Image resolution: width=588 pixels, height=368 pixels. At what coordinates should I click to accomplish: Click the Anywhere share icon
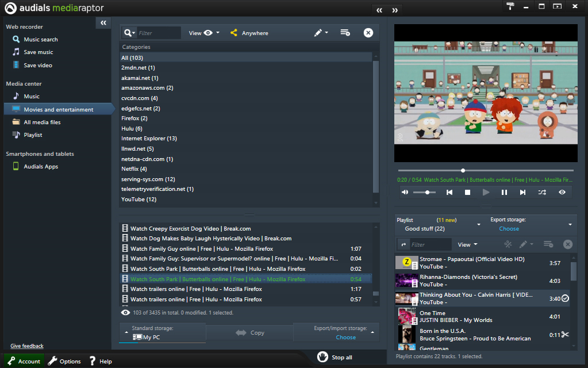tap(234, 33)
